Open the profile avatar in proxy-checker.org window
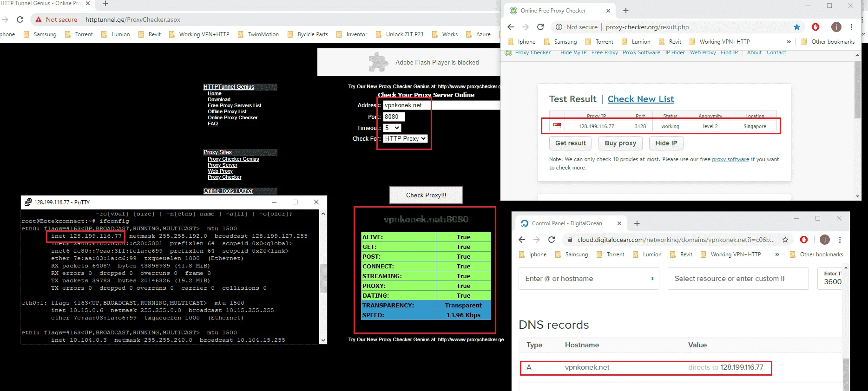868x391 pixels. click(x=836, y=27)
